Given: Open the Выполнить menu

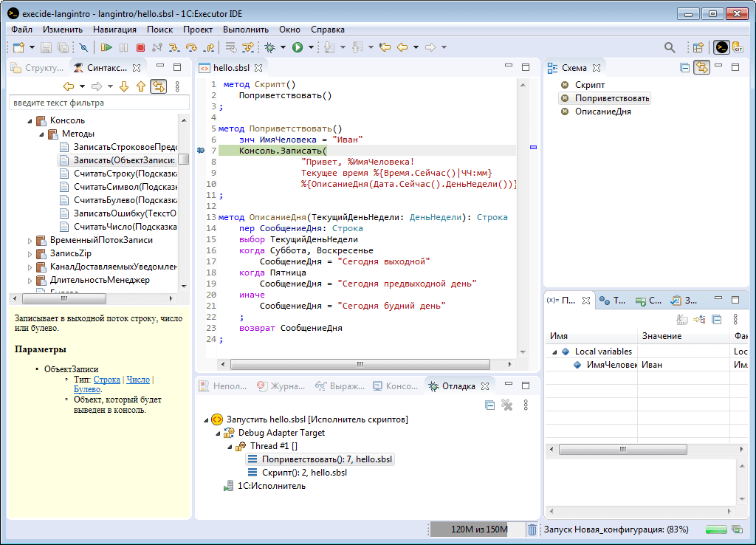Looking at the screenshot, I should tap(245, 30).
